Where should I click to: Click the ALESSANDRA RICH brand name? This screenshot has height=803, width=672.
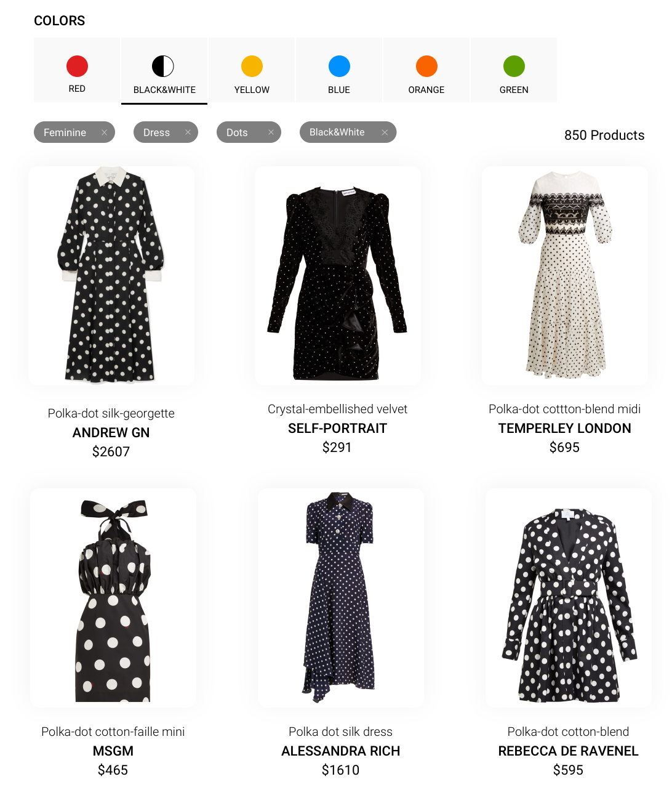(341, 751)
